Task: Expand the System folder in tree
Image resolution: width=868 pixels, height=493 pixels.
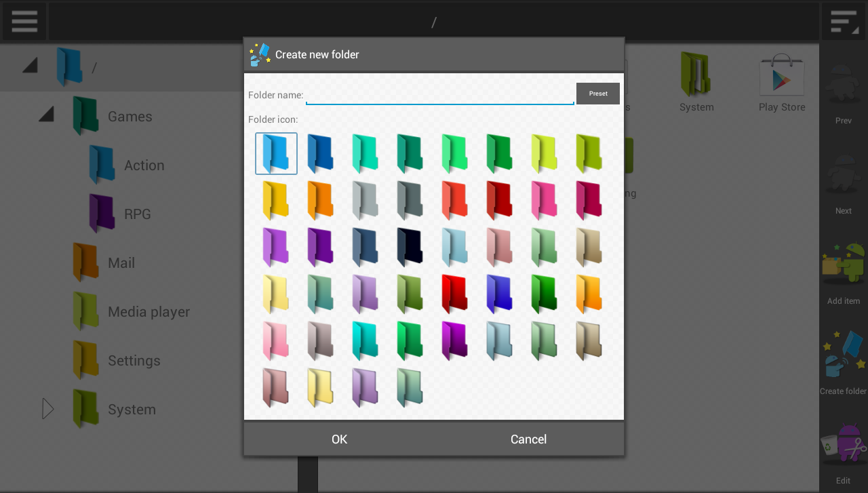Action: 47,409
